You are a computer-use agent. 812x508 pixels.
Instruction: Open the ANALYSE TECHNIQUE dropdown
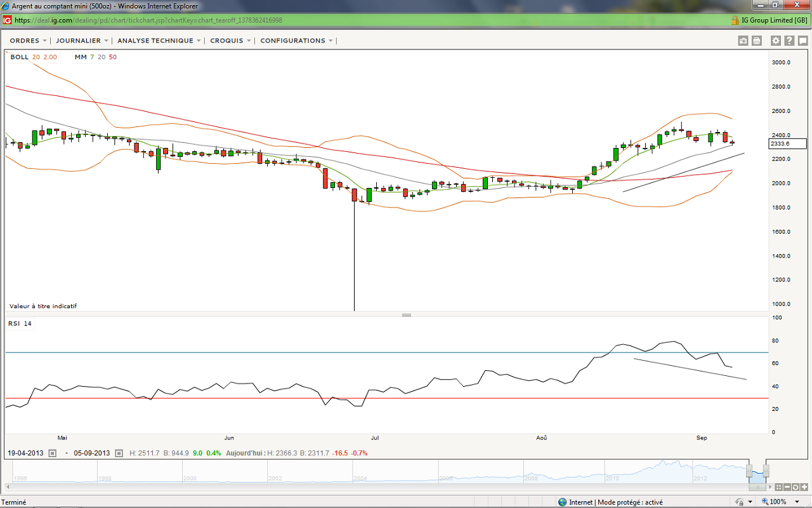(159, 41)
